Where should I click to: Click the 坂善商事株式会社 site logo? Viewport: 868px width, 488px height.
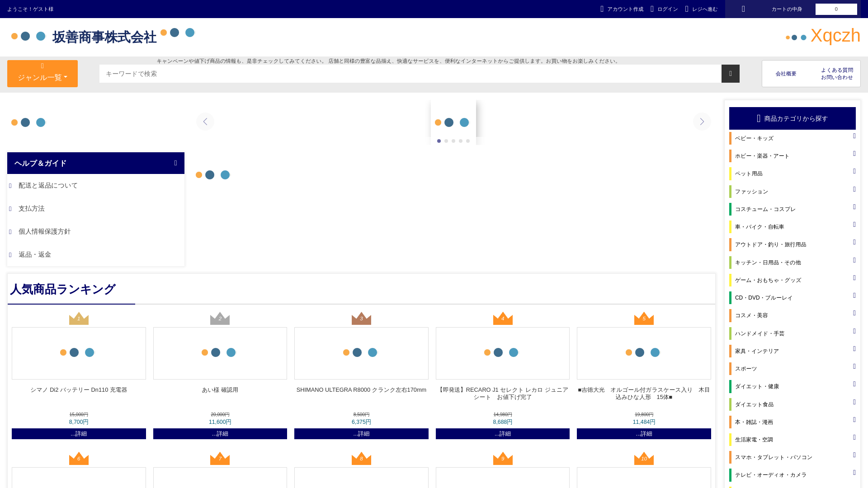(104, 37)
